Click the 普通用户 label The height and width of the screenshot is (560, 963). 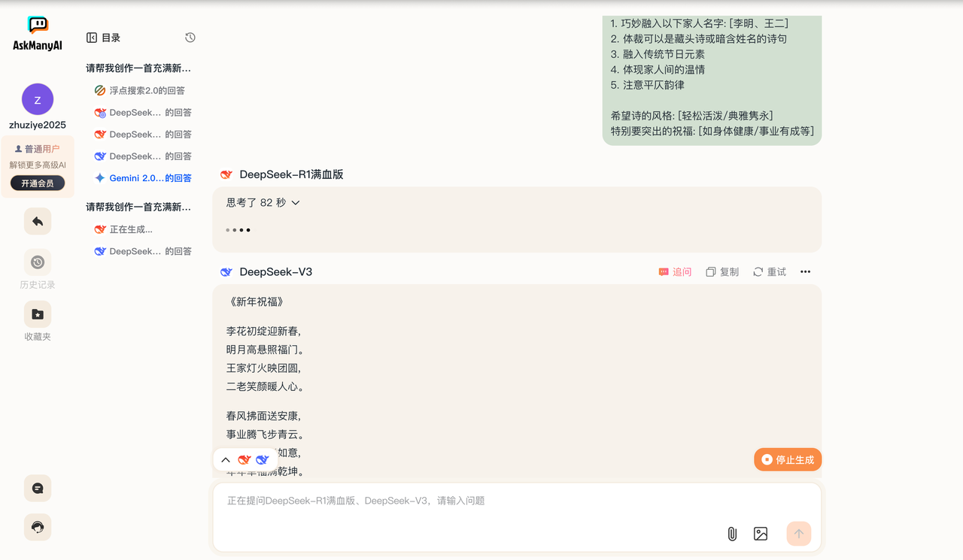click(x=38, y=149)
